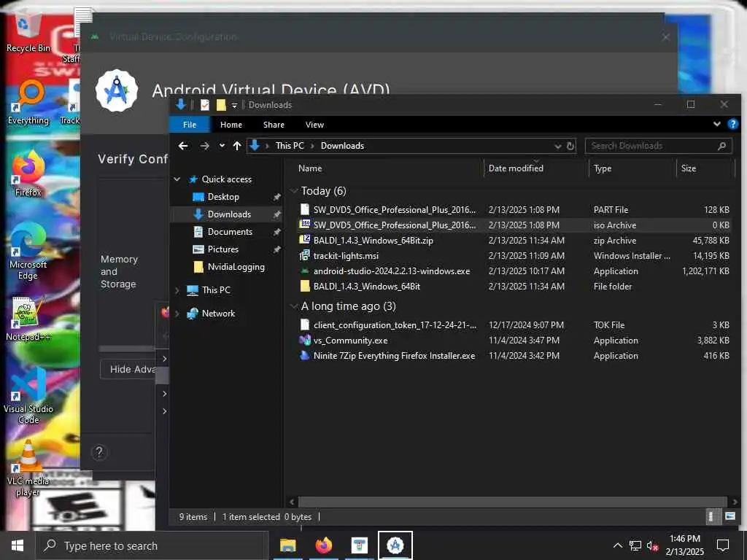
Task: Select Downloads in navigation pane
Action: point(228,214)
